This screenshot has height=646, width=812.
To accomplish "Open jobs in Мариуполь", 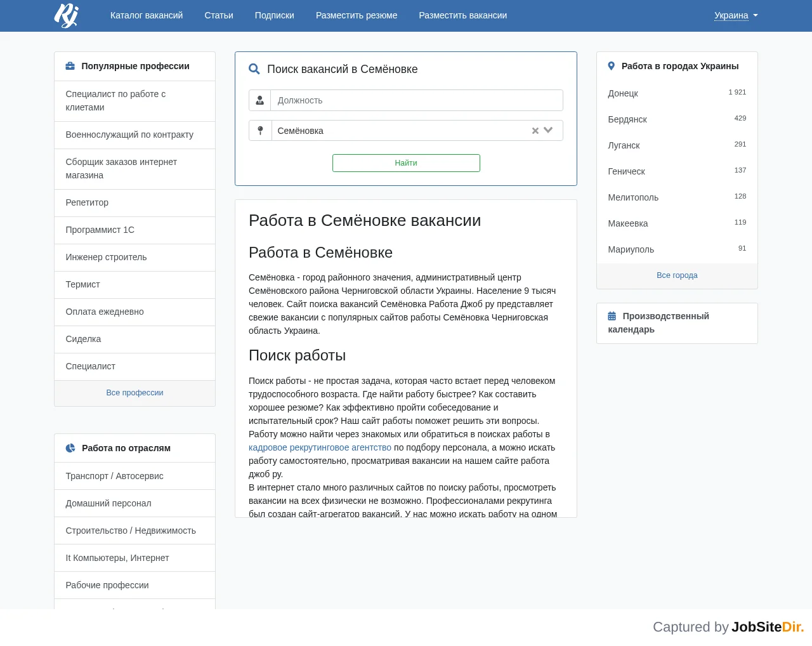I will tap(677, 249).
